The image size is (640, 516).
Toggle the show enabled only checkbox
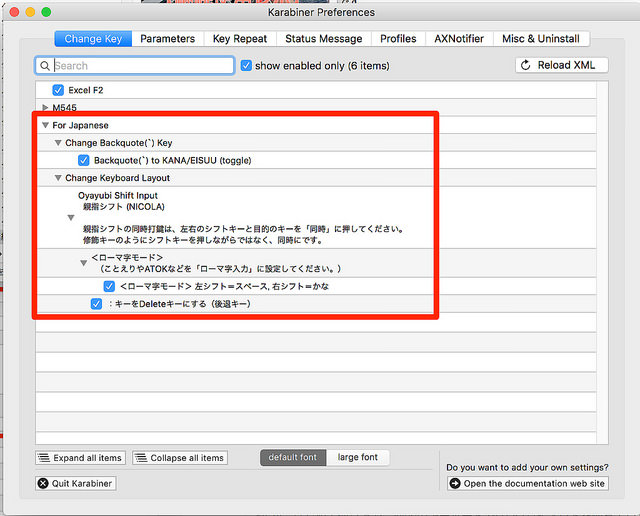click(246, 66)
